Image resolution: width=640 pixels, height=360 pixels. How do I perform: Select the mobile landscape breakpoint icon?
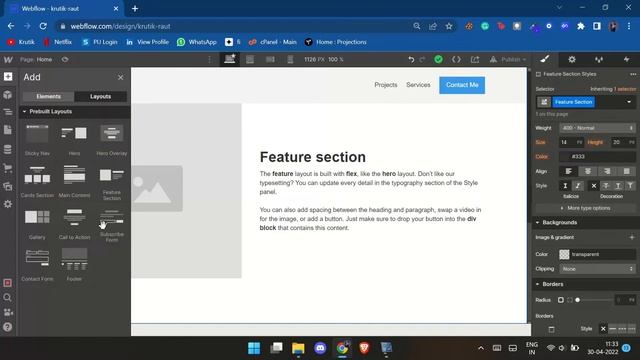coord(270,60)
